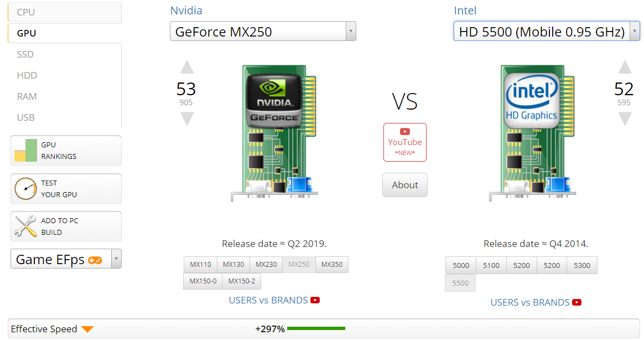Image resolution: width=644 pixels, height=340 pixels.
Task: Click the MX250 score 53
Action: [186, 89]
